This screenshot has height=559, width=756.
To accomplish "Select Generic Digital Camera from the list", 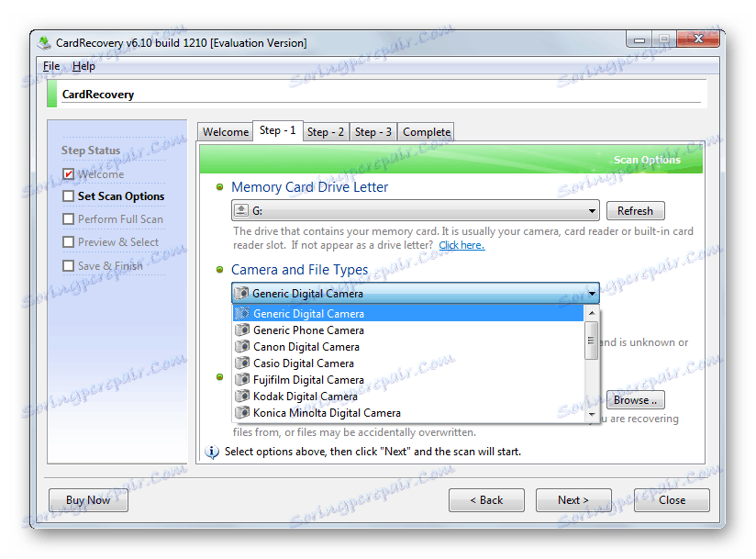I will (408, 314).
